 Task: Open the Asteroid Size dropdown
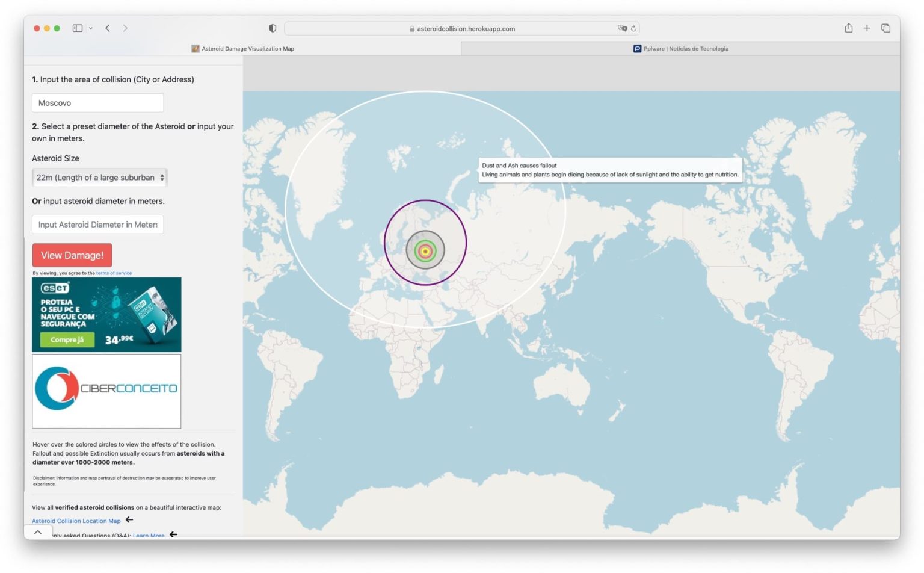tap(99, 178)
